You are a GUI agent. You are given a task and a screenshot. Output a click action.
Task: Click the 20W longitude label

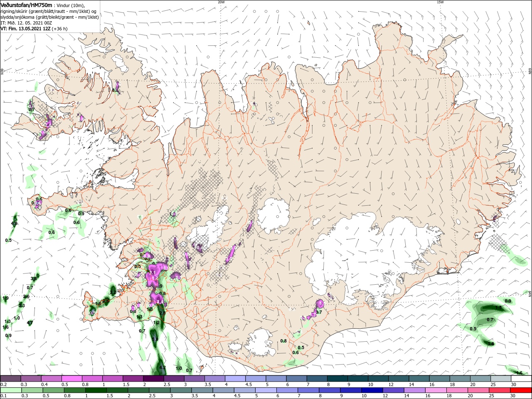tap(221, 2)
